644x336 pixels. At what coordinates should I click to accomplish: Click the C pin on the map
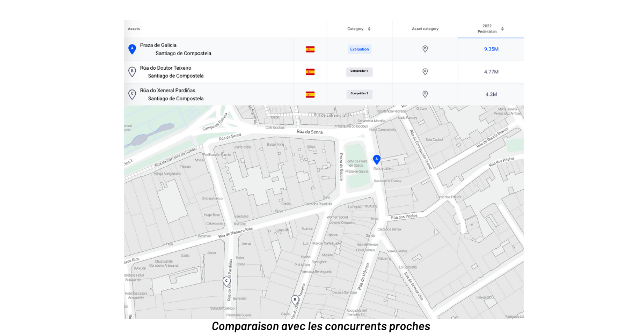click(226, 281)
